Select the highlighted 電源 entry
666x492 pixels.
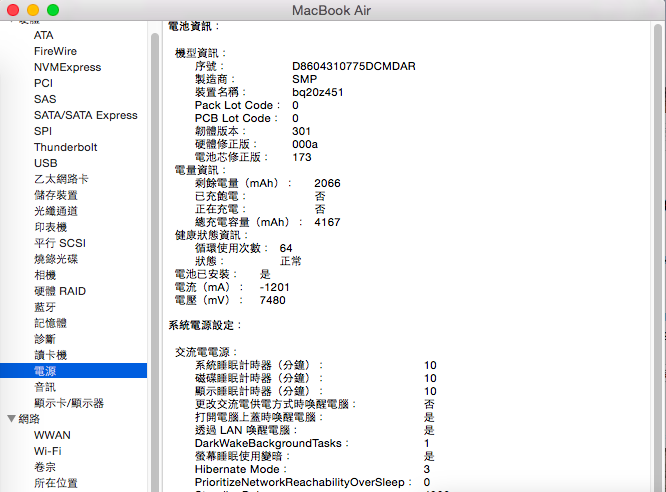pos(73,371)
